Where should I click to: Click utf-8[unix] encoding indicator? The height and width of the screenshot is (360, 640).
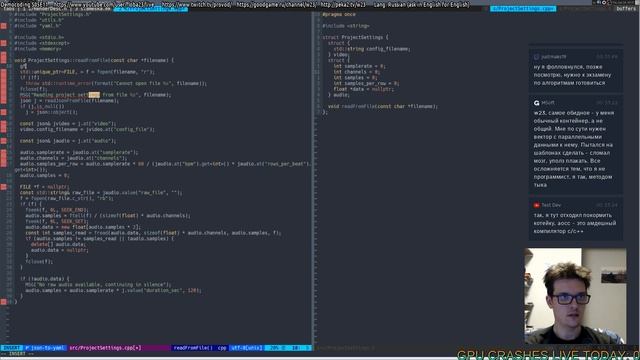coord(246,348)
